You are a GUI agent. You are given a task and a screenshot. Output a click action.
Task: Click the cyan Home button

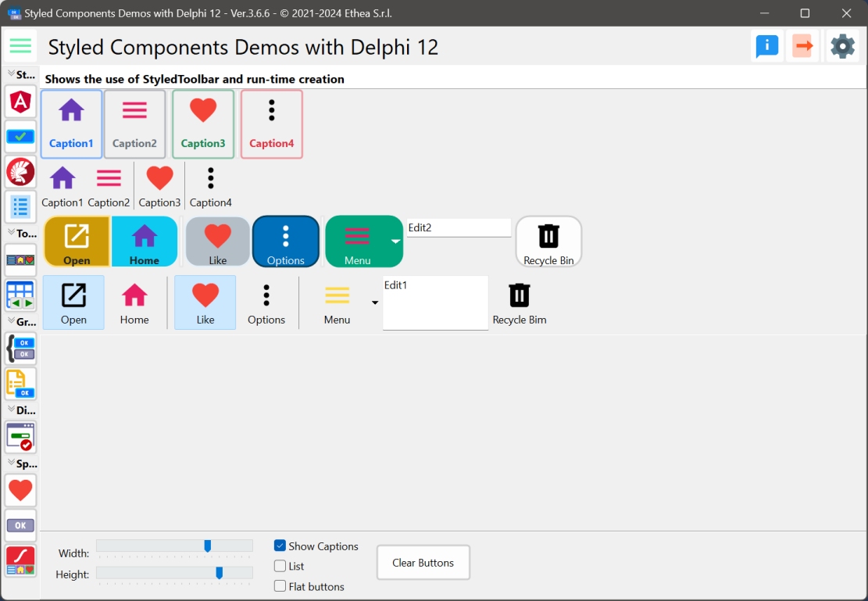145,241
